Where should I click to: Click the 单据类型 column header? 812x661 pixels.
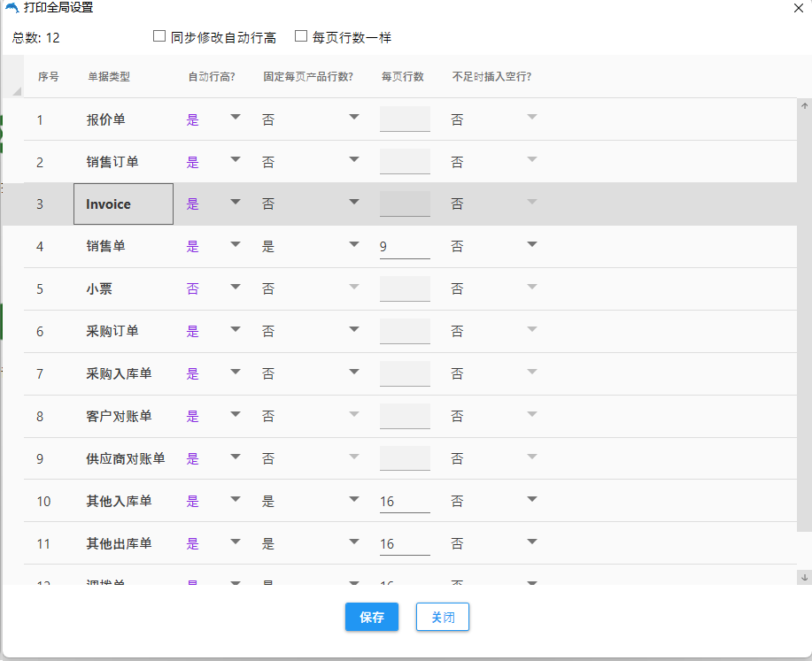109,77
